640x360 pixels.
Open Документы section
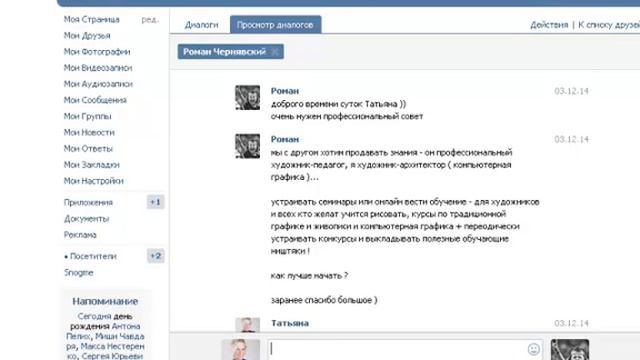point(87,219)
